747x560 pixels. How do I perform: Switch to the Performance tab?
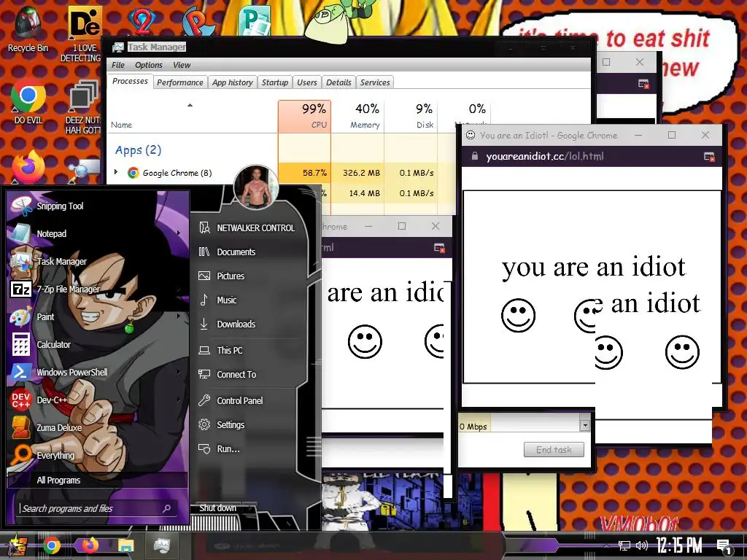pos(180,82)
